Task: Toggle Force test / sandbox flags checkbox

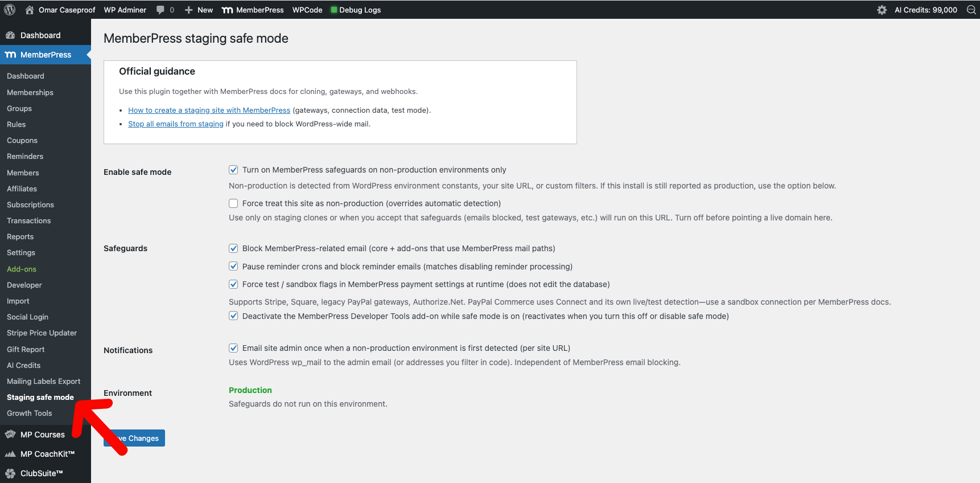Action: (x=233, y=284)
